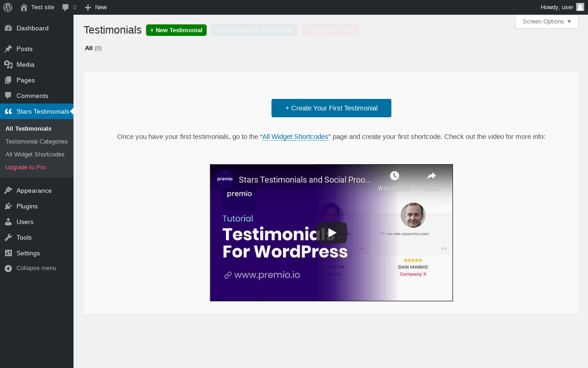Click the comments bubble icon in admin bar
This screenshot has height=368, width=588.
pos(66,7)
